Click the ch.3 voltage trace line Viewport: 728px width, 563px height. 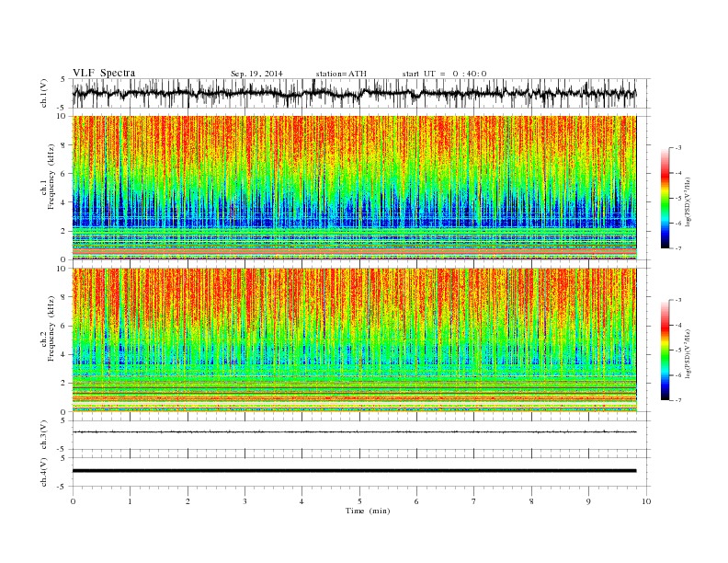[x=354, y=431]
